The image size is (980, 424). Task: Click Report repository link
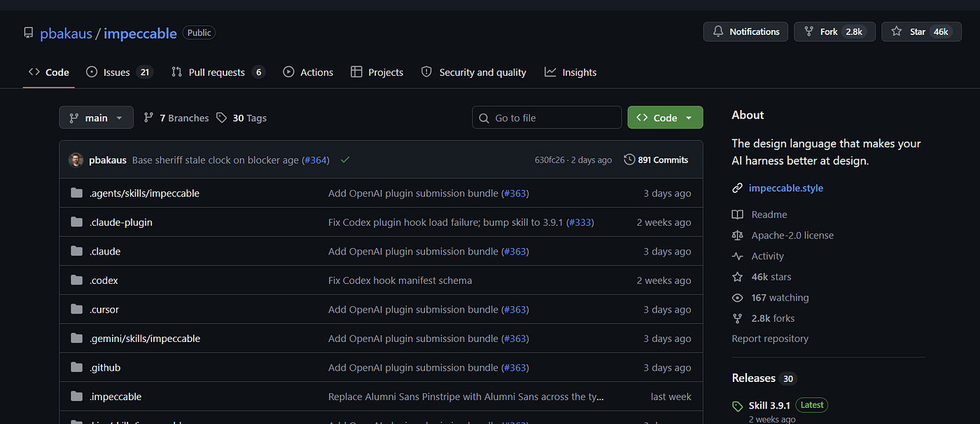tap(770, 338)
